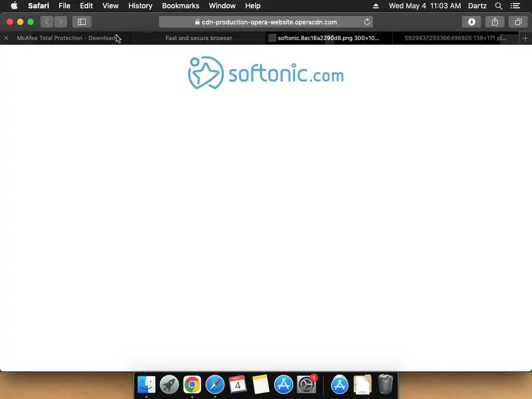
Task: Open Finder from the Dock
Action: 146,385
